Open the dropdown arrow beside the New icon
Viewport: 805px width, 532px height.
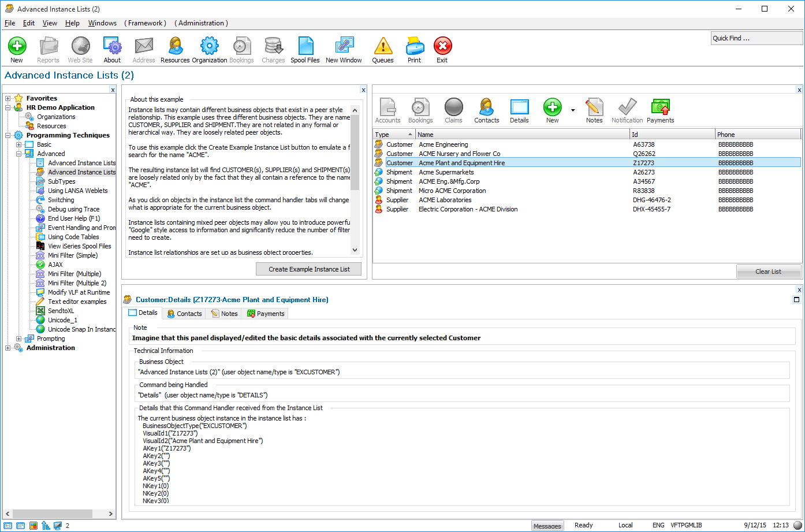click(x=573, y=110)
